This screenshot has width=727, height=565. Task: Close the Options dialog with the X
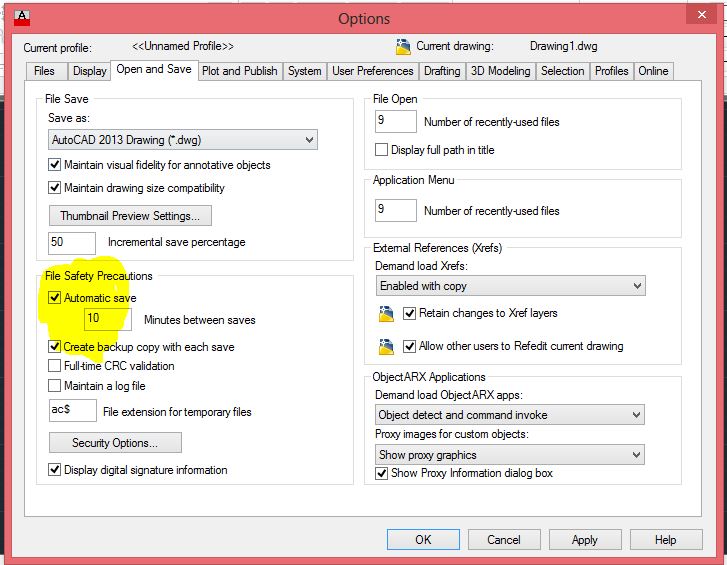pyautogui.click(x=702, y=15)
